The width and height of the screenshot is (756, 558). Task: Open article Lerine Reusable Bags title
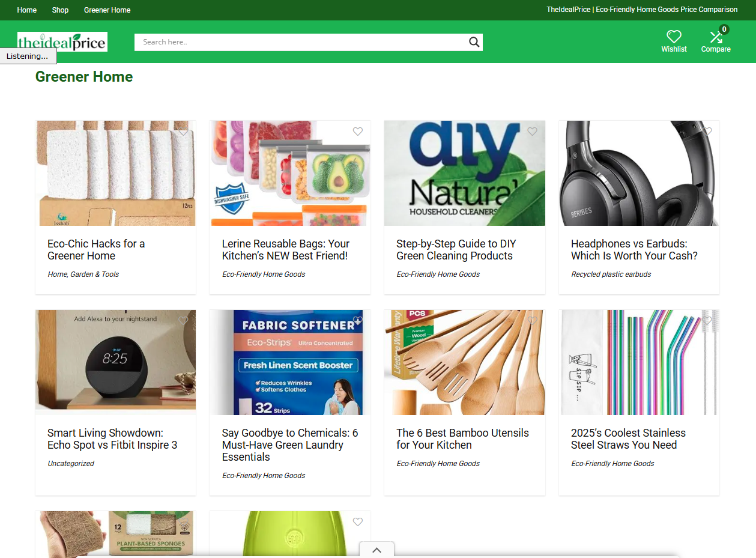coord(286,250)
